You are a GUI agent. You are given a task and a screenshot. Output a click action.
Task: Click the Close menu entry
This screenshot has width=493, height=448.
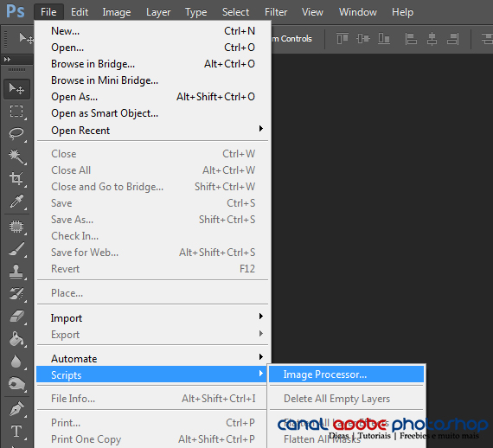click(152, 154)
